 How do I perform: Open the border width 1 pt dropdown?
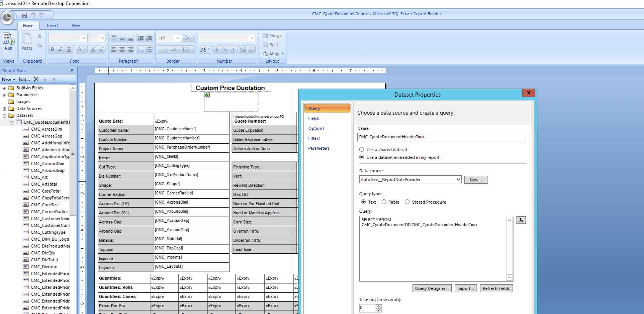[178, 38]
